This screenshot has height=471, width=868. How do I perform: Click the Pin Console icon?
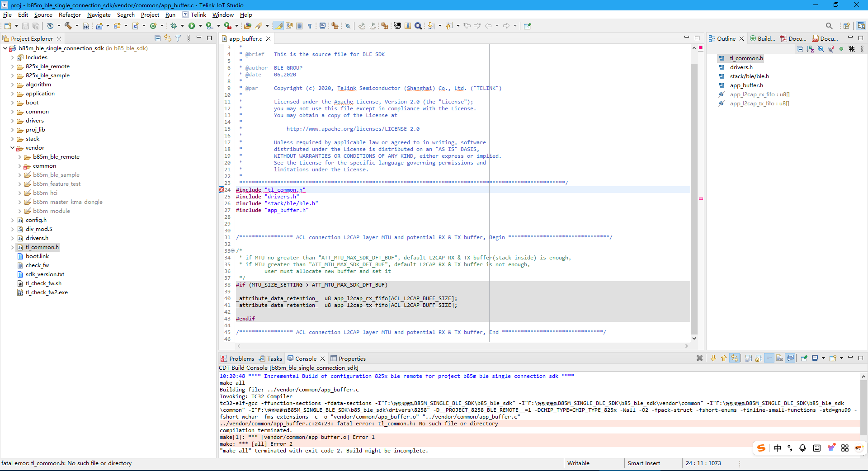[x=804, y=358]
